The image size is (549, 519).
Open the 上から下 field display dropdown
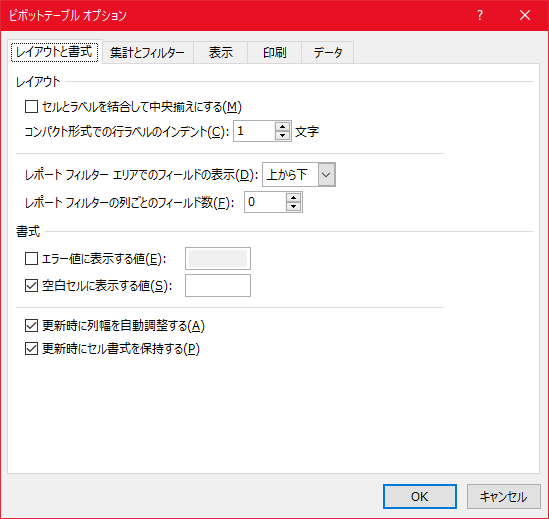pos(299,174)
